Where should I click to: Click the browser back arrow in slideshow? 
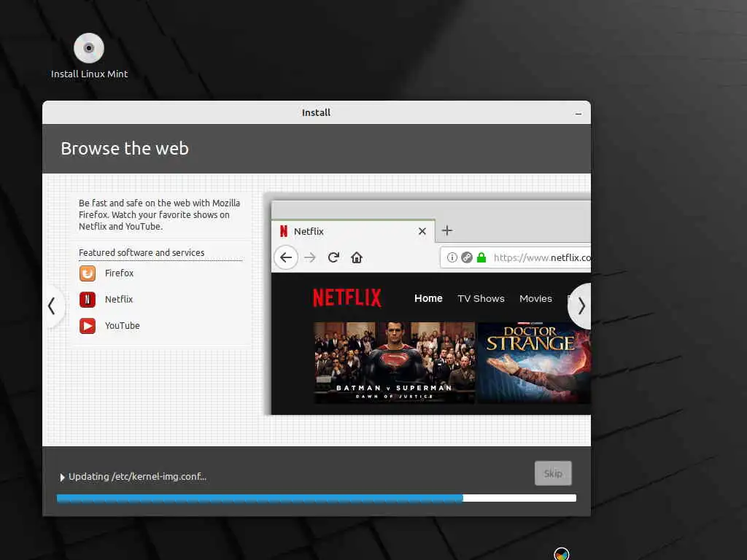286,257
